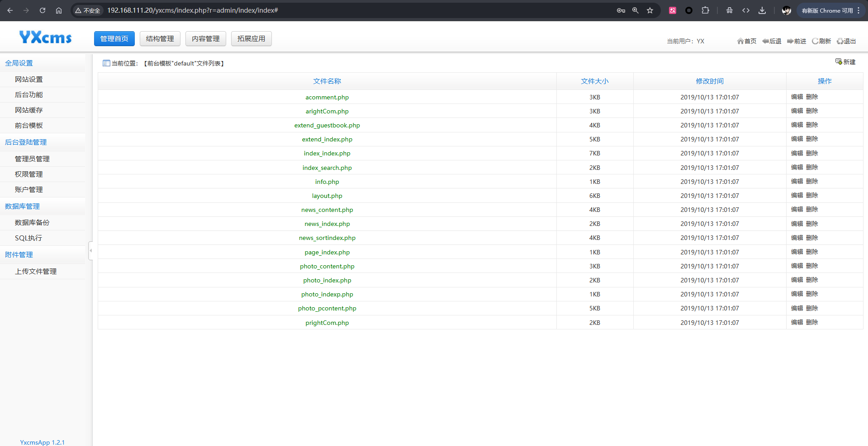Click the browser address bar URL

coord(193,10)
